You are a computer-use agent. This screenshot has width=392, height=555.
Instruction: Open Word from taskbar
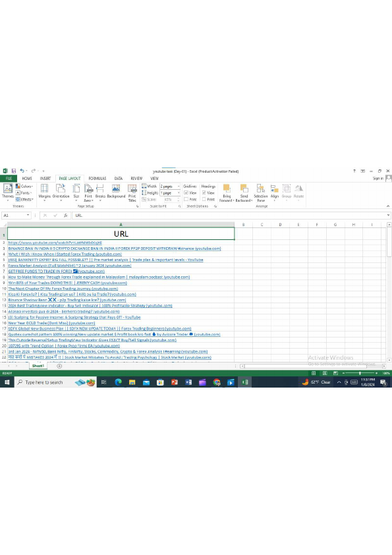[x=188, y=382]
